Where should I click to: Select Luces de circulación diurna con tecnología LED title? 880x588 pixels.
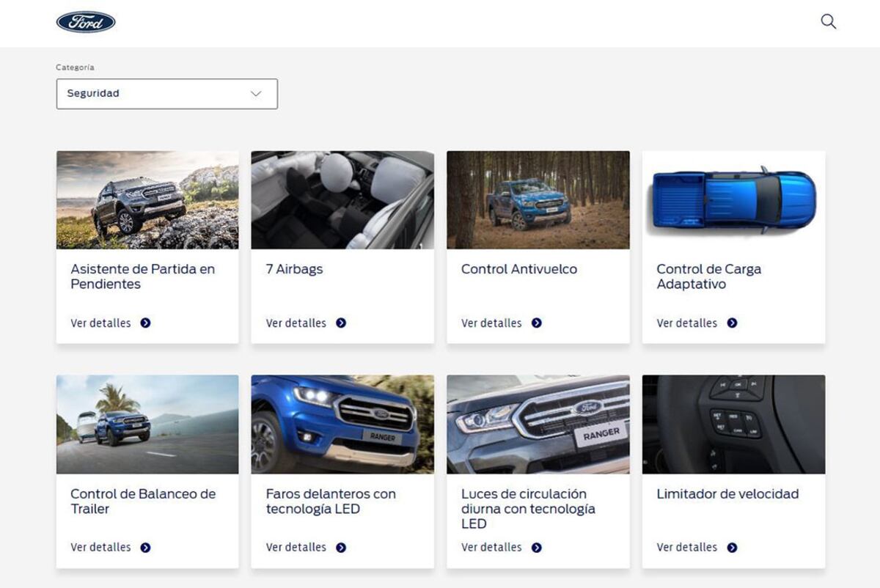coord(528,508)
